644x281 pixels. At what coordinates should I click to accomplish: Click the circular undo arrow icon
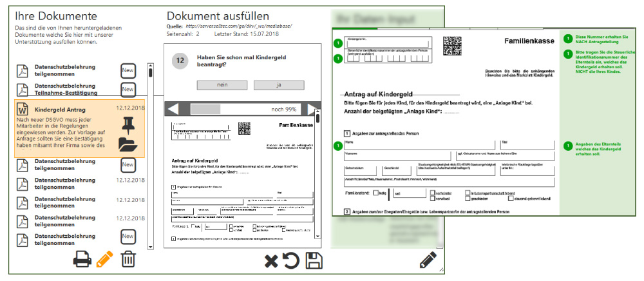coord(291,261)
